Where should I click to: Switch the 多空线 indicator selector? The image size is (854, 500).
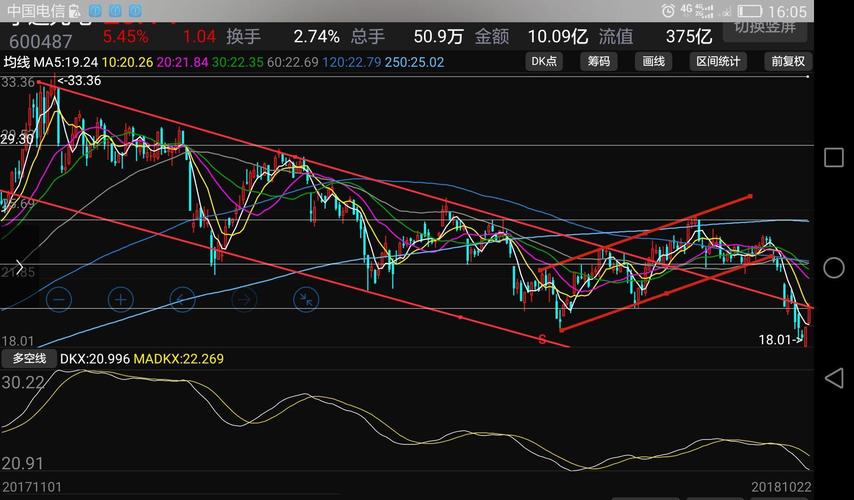pos(29,359)
